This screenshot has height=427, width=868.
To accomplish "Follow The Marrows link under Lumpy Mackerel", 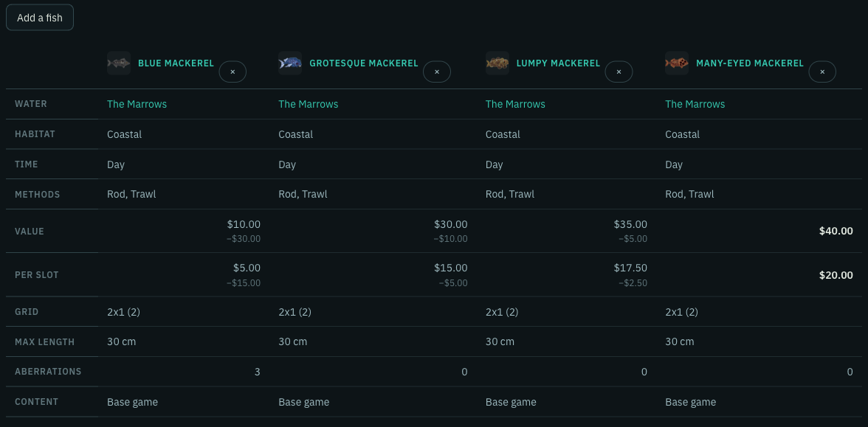I will (x=515, y=104).
